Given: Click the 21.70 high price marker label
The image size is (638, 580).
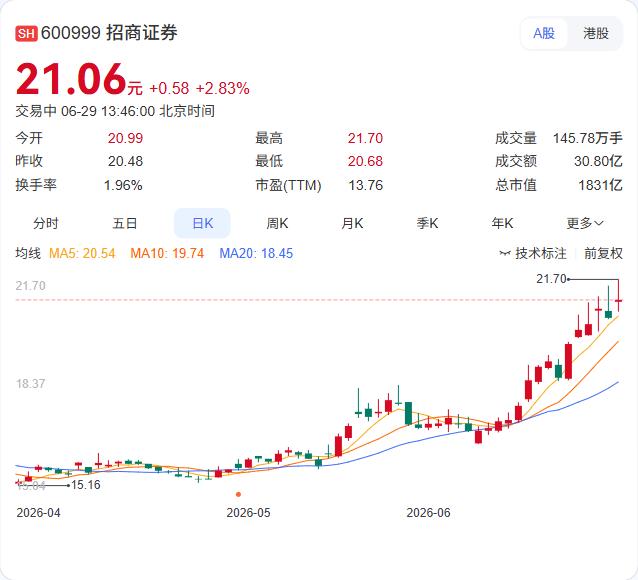Looking at the screenshot, I should 551,279.
